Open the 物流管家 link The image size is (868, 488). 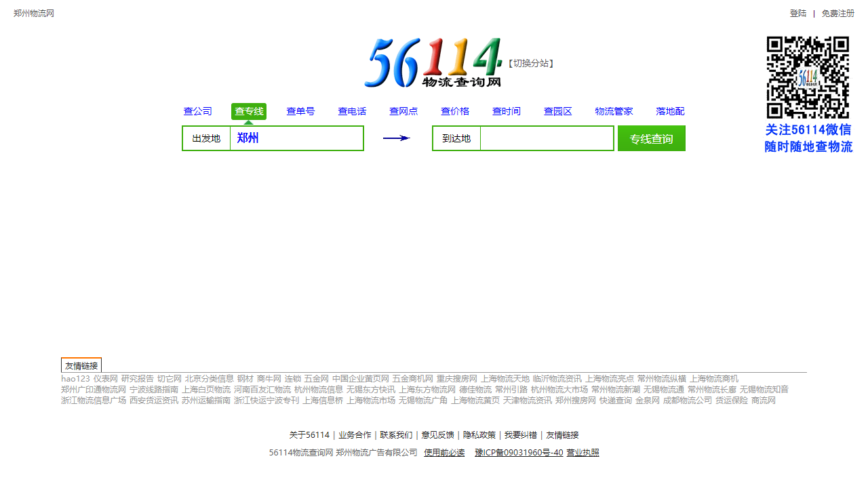coord(614,111)
